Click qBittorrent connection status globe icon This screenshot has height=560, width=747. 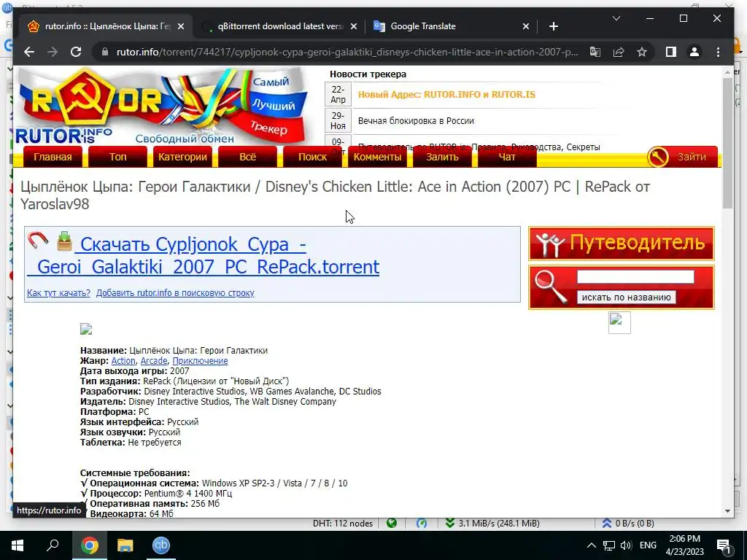(x=392, y=524)
